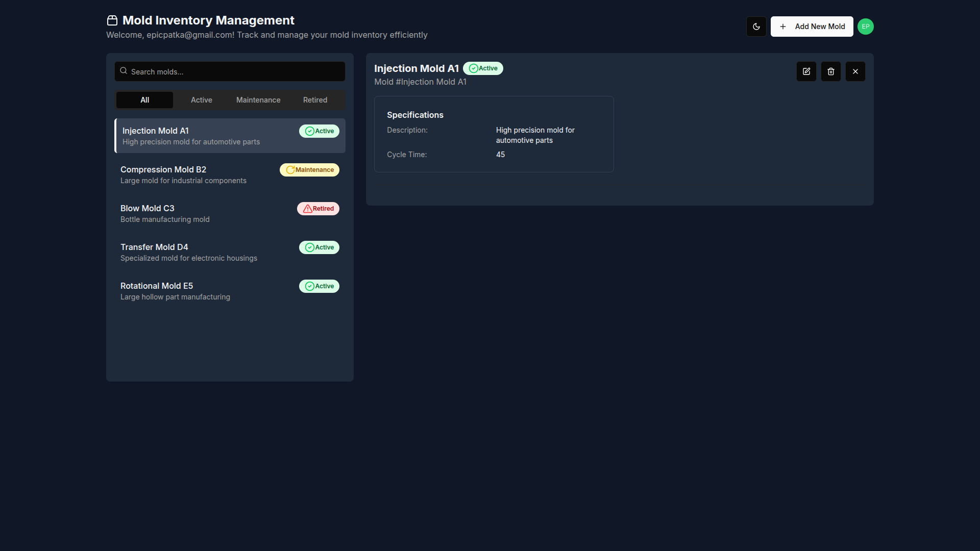980x551 pixels.
Task: Click the Cycle Time label
Action: click(x=407, y=155)
